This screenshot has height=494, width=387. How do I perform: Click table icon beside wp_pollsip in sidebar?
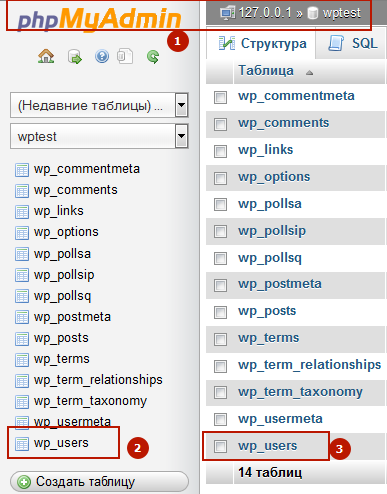22,276
